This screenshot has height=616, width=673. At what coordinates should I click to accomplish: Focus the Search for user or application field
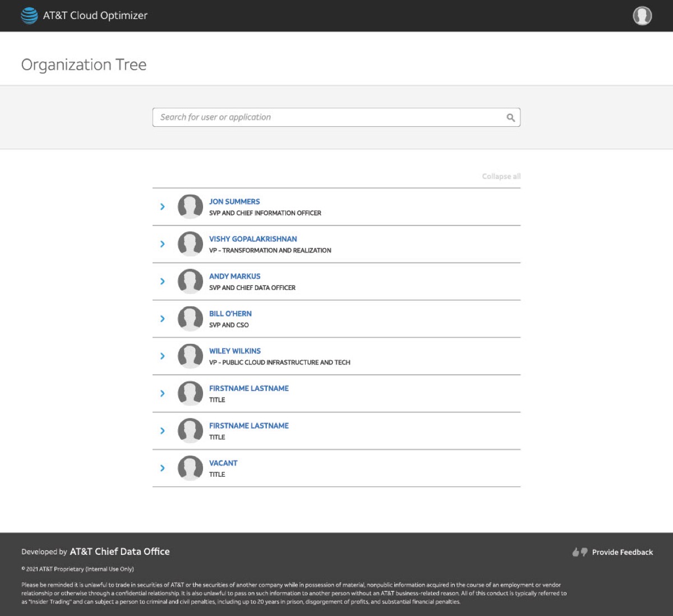tap(336, 117)
